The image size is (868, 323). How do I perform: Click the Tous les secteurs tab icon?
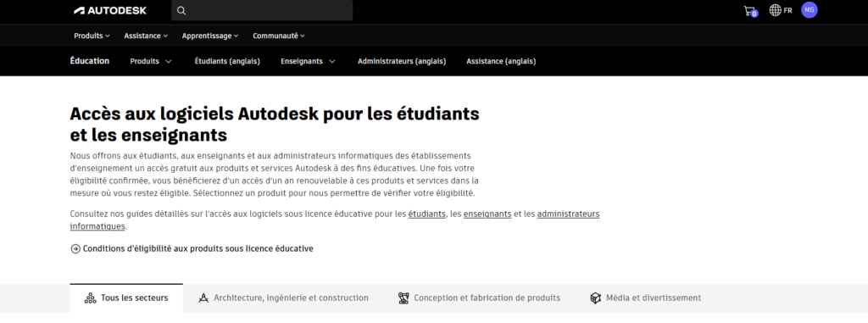[90, 298]
